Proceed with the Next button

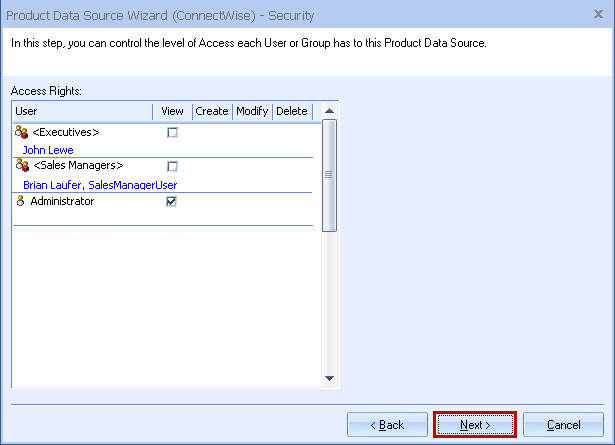point(475,425)
